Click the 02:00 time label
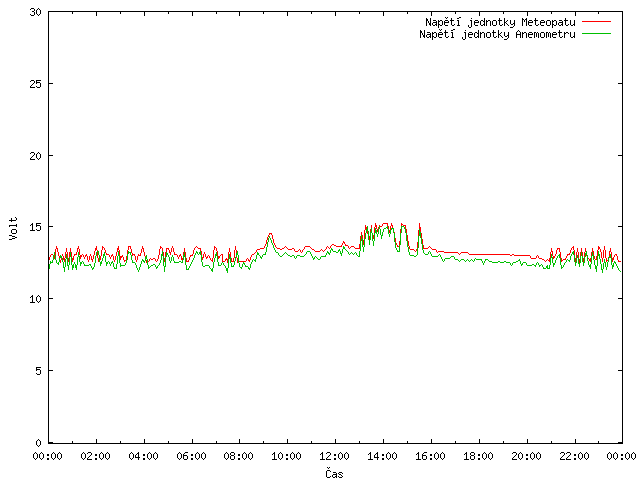Viewport: 640px width, 480px height. tap(96, 456)
